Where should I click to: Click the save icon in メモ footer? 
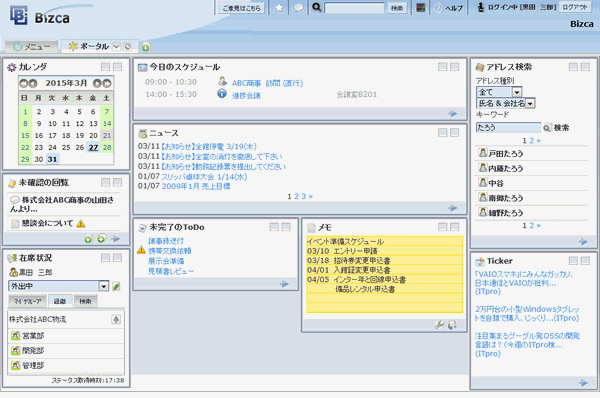452,325
